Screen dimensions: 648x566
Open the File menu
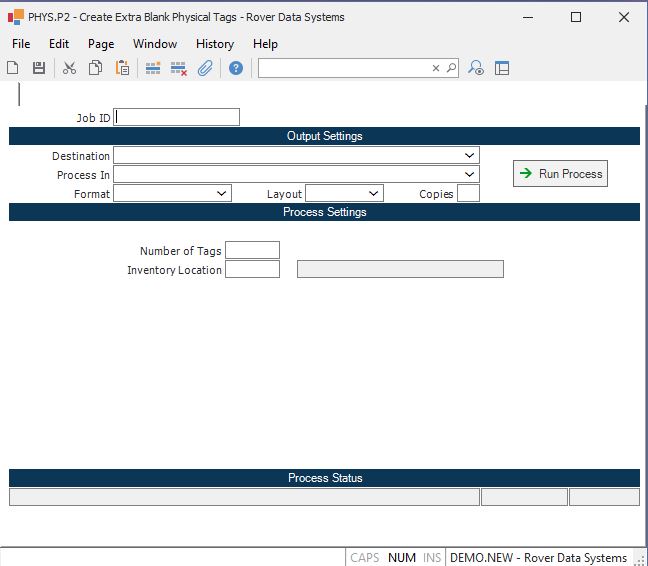[21, 44]
